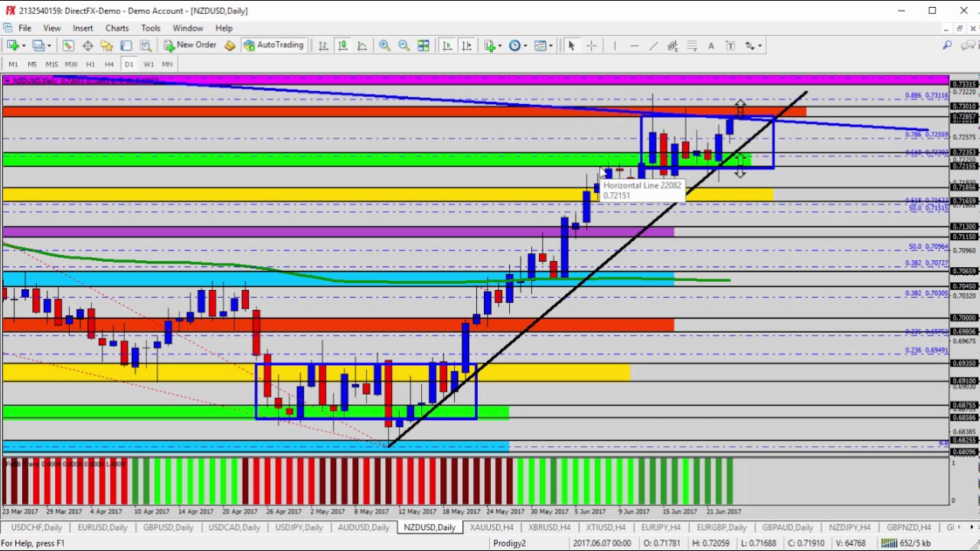Toggle the Chart Shift icon
The width and height of the screenshot is (980, 551).
[467, 46]
